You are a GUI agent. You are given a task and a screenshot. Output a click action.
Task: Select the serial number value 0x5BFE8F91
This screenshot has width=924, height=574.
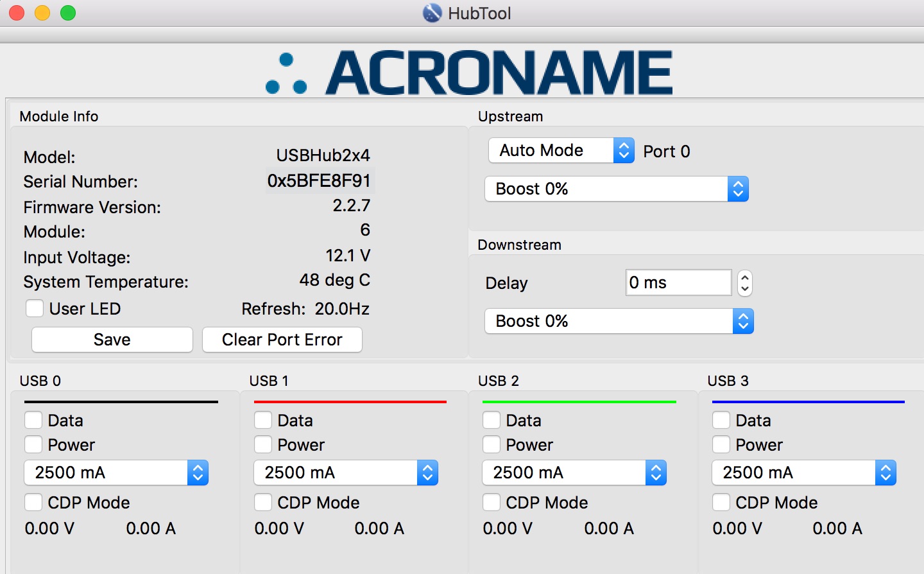(319, 181)
